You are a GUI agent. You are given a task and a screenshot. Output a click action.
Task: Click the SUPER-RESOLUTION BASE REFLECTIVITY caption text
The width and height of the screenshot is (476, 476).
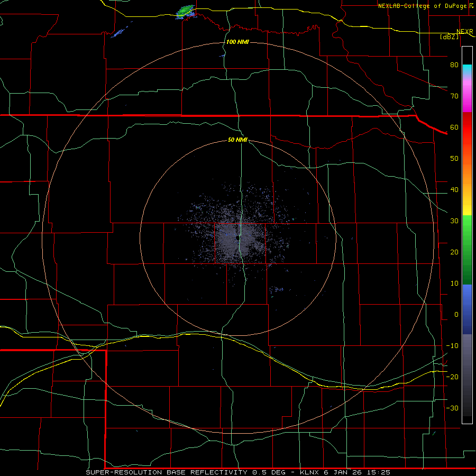point(167,472)
